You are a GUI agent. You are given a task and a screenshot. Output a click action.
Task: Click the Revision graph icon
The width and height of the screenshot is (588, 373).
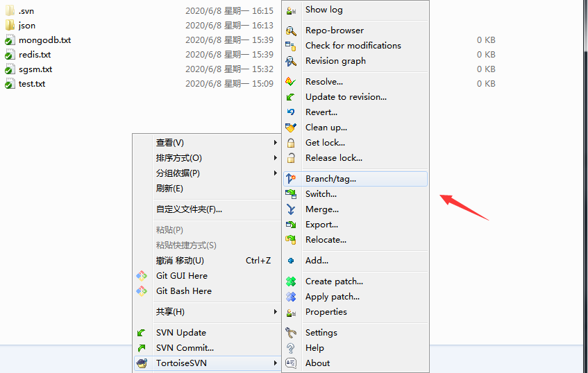(291, 61)
